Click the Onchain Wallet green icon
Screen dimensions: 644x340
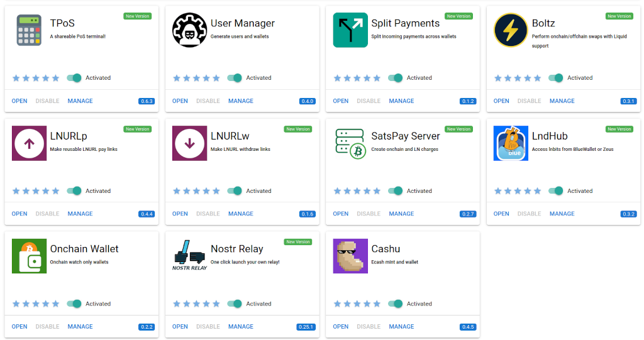click(29, 256)
